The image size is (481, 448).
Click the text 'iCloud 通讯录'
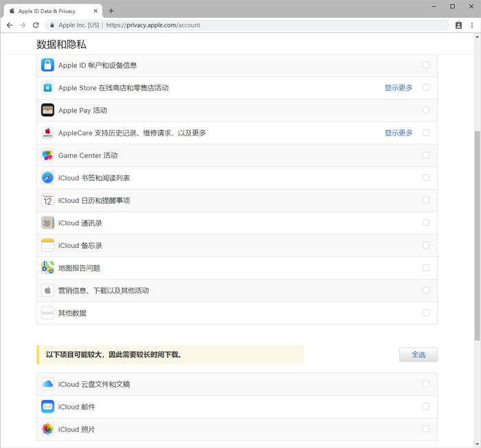click(x=80, y=223)
